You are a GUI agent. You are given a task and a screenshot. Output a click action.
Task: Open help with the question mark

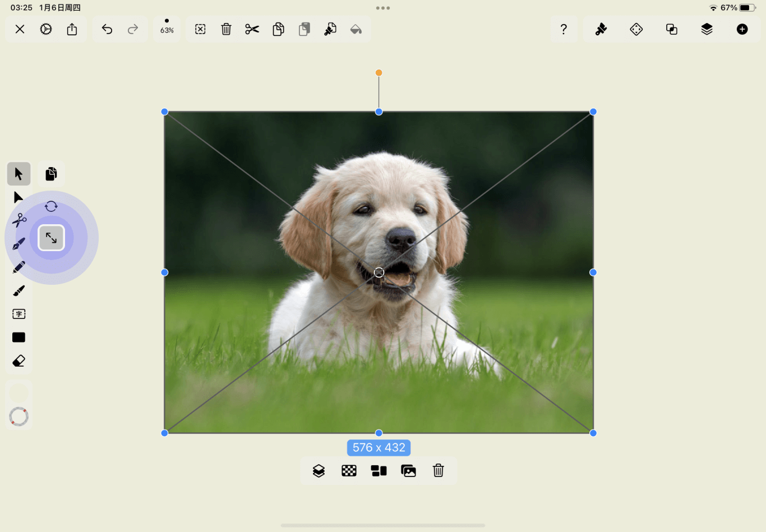click(564, 29)
